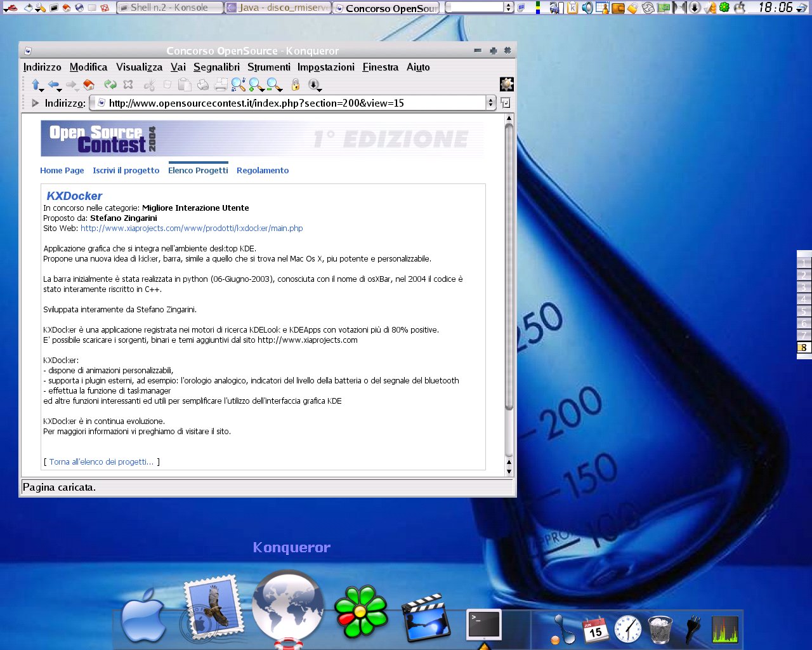Image resolution: width=812 pixels, height=650 pixels.
Task: Switch to Shell n.2 Konsole taskbar button
Action: (169, 8)
